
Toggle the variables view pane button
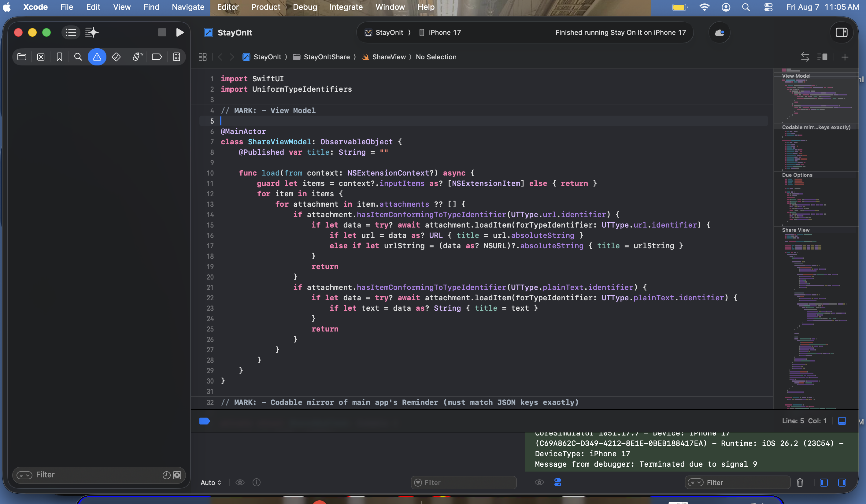824,482
